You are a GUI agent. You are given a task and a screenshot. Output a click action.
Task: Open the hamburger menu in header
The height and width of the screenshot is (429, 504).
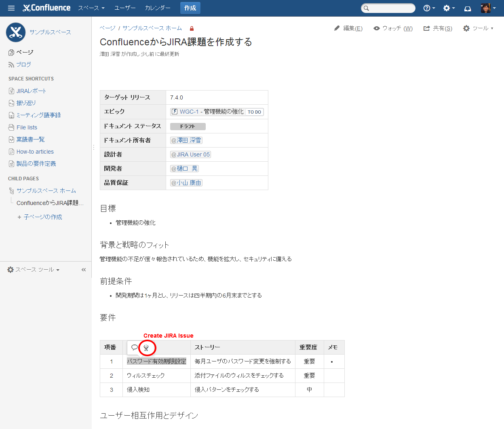(x=11, y=8)
